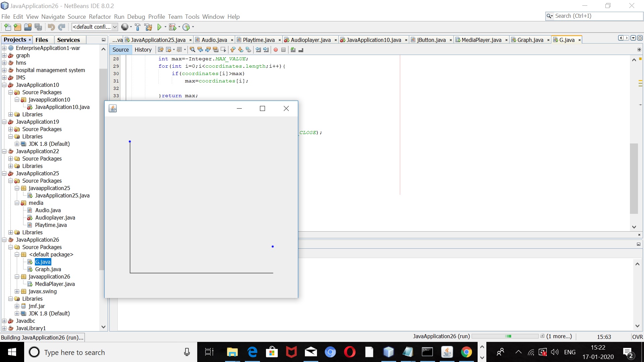Click the Search field at top right
Image resolution: width=644 pixels, height=362 pixels.
[594, 16]
